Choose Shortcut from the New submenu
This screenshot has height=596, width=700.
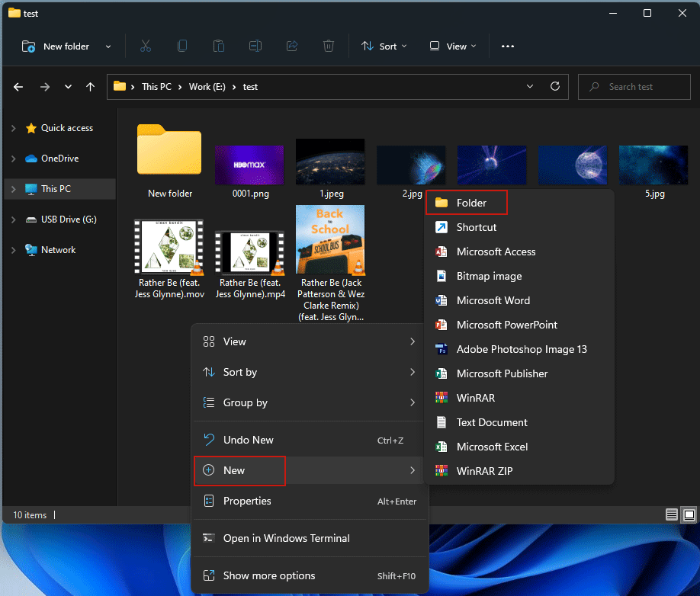point(519,227)
